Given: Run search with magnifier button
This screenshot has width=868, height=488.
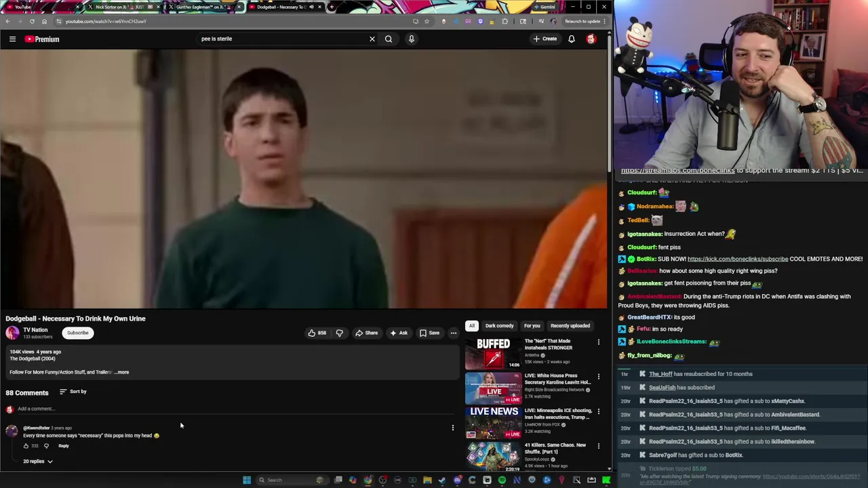Looking at the screenshot, I should click(x=389, y=39).
